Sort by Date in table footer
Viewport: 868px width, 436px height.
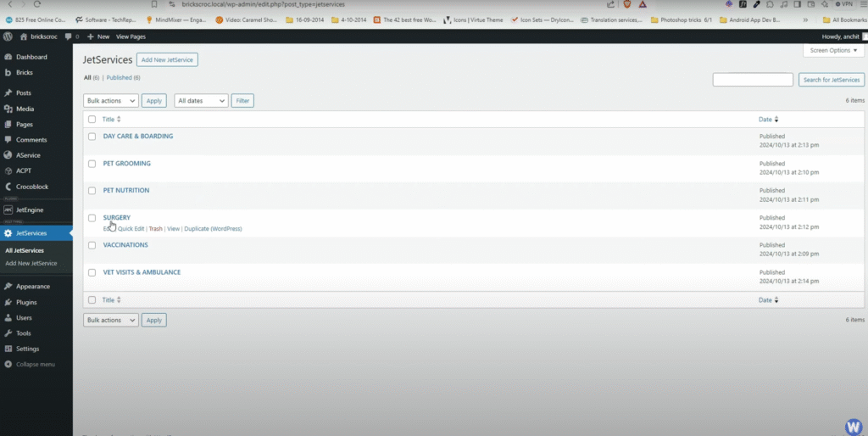[768, 299]
